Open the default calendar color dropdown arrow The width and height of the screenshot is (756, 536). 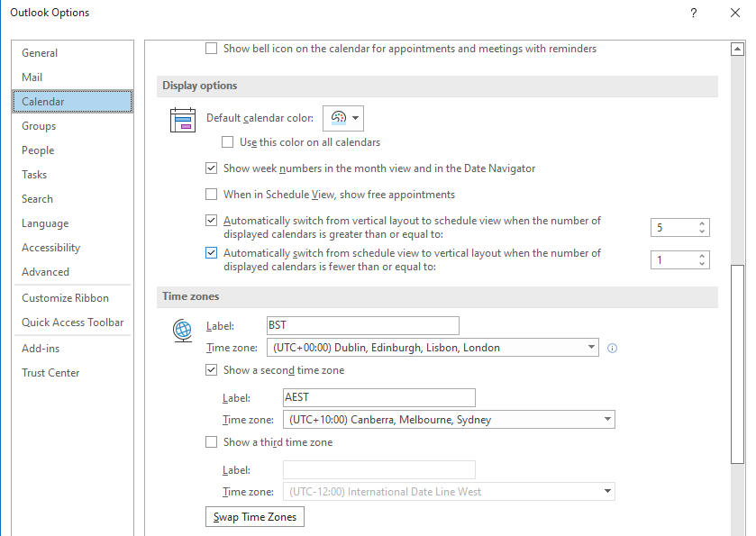354,117
